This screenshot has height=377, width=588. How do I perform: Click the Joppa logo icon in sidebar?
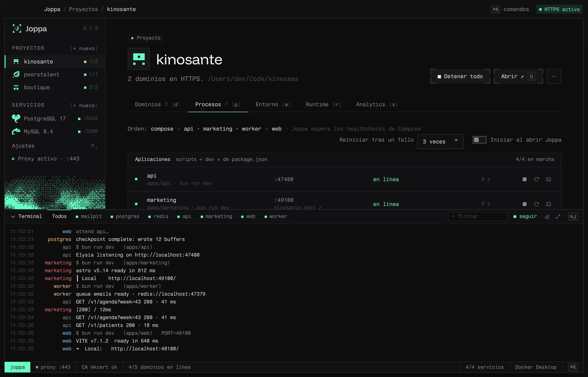point(17,29)
